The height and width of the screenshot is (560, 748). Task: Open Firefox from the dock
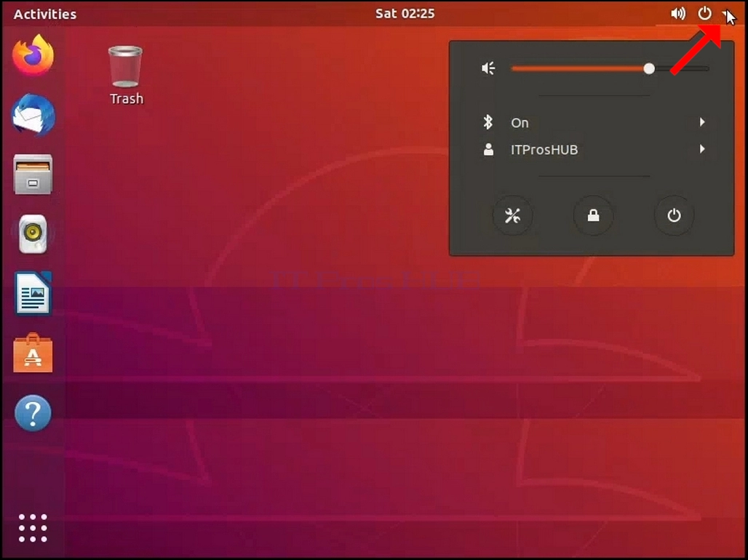[33, 55]
